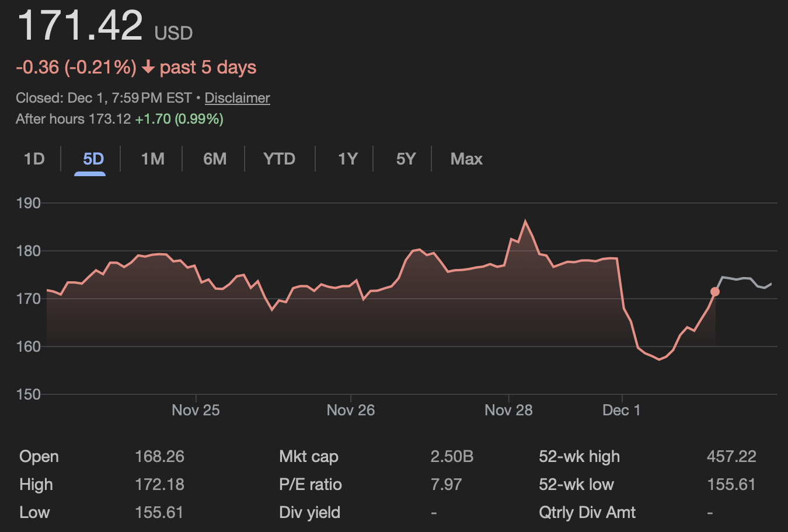Image resolution: width=788 pixels, height=532 pixels.
Task: Select the 1Y time range
Action: point(347,159)
